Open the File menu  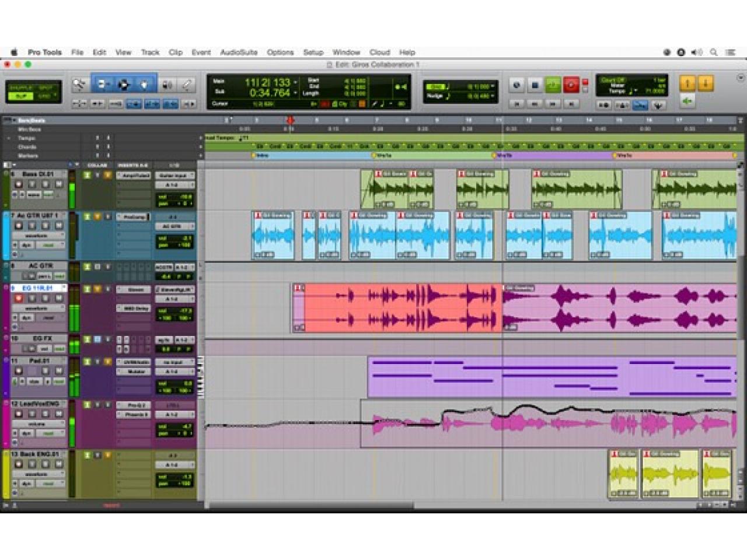pyautogui.click(x=77, y=52)
